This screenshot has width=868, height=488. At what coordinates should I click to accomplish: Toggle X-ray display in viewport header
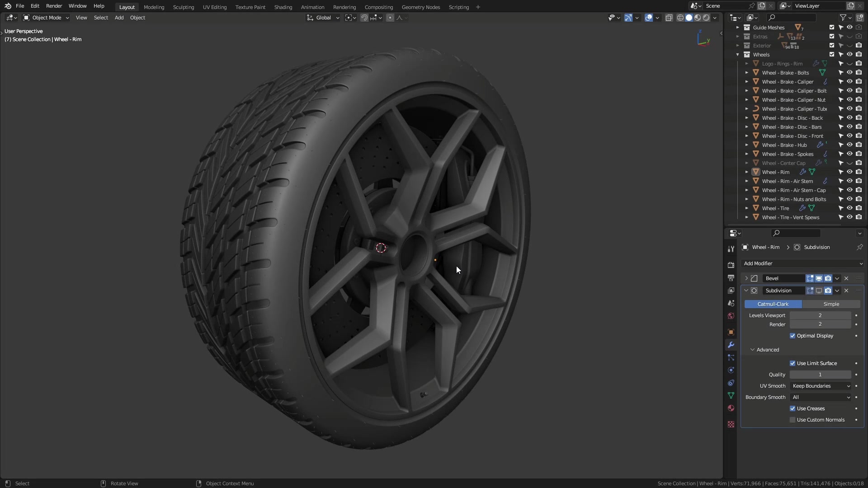pyautogui.click(x=669, y=18)
